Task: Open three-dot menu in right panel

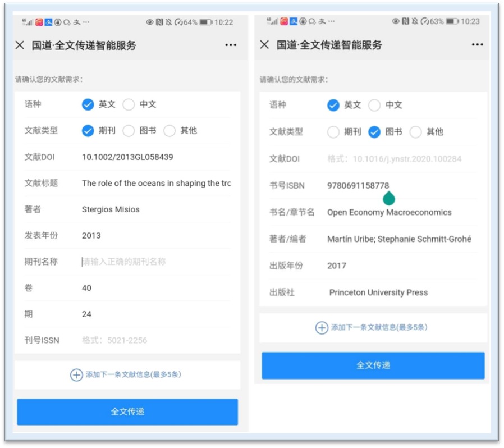Action: pyautogui.click(x=477, y=45)
